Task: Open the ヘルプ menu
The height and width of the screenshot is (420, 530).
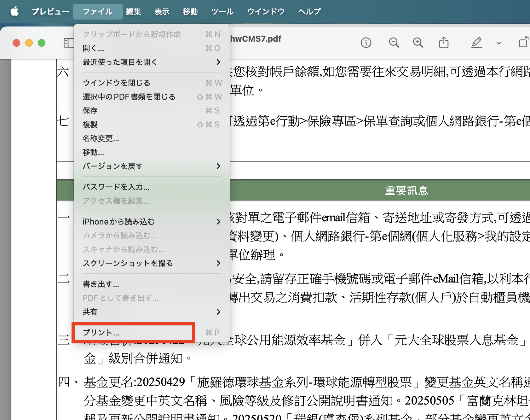Action: click(x=309, y=12)
